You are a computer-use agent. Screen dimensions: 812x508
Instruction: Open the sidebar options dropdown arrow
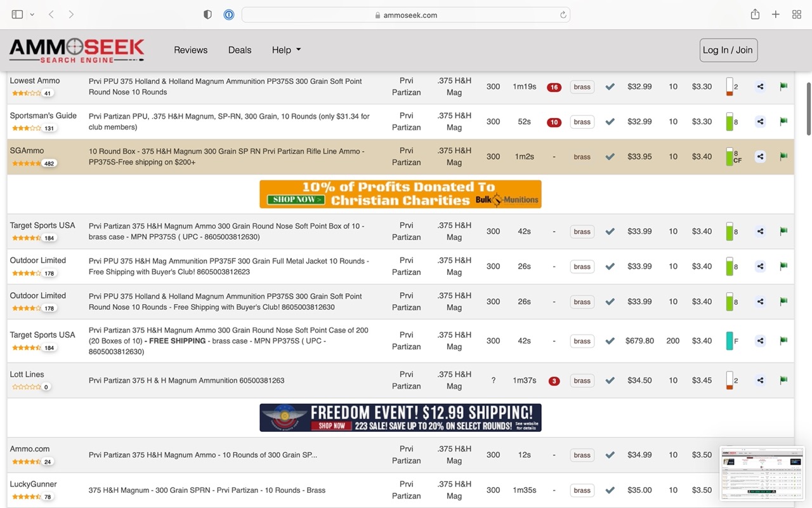click(32, 15)
